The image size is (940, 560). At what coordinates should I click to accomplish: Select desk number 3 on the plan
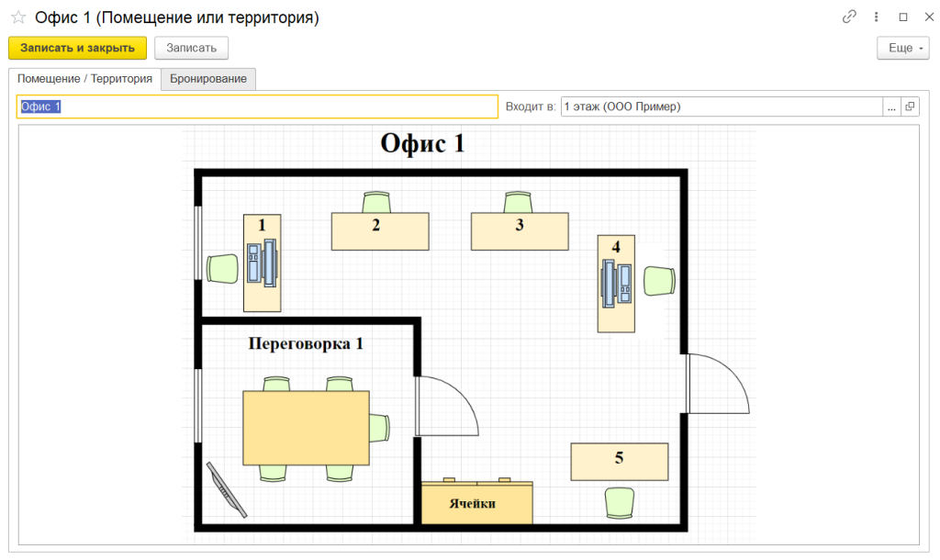pos(520,231)
